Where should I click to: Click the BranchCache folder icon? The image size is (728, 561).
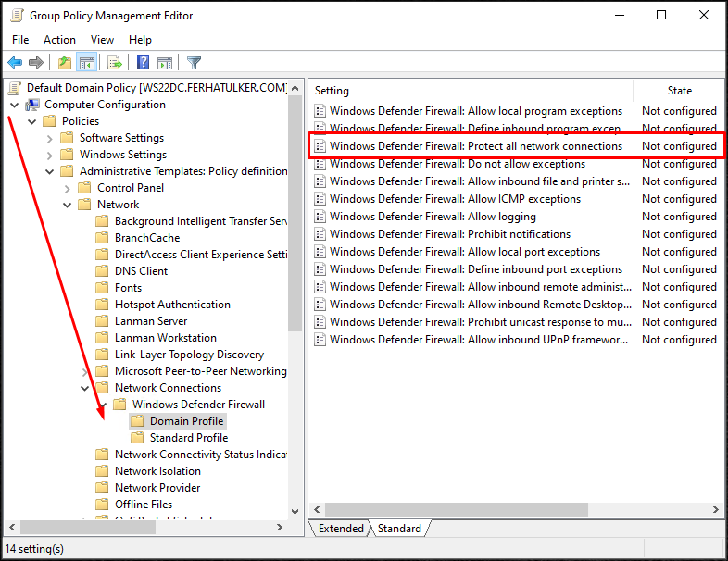tap(102, 238)
